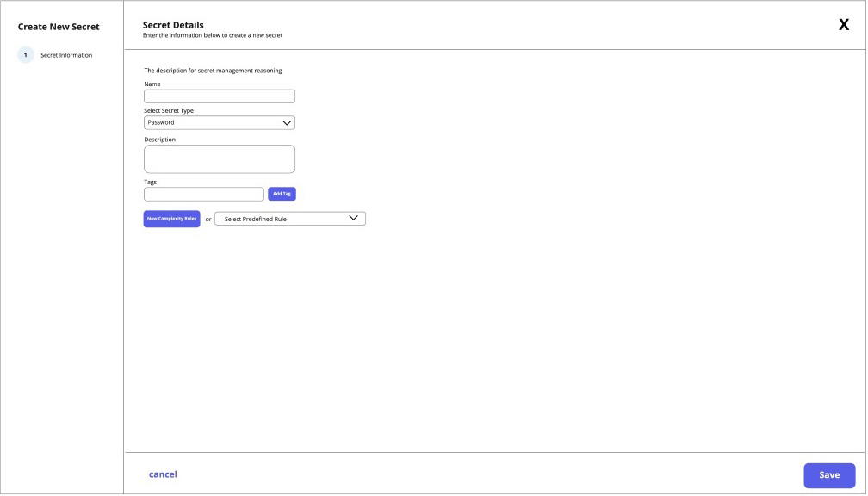
Task: Click the Add Tag button
Action: click(282, 193)
